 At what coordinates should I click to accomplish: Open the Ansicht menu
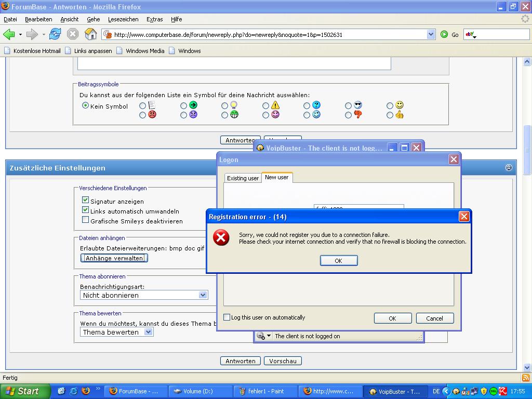click(69, 19)
